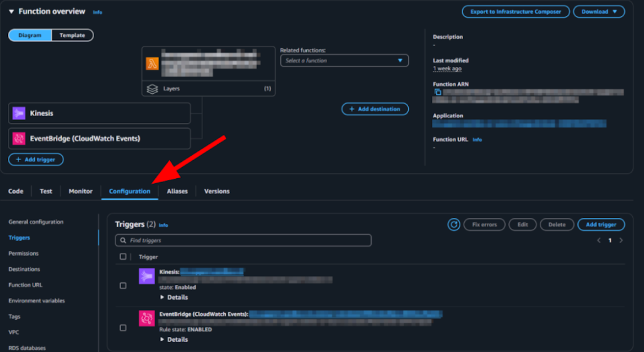This screenshot has width=644, height=352.
Task: Click Export to Infrastructure Composer
Action: [x=515, y=12]
